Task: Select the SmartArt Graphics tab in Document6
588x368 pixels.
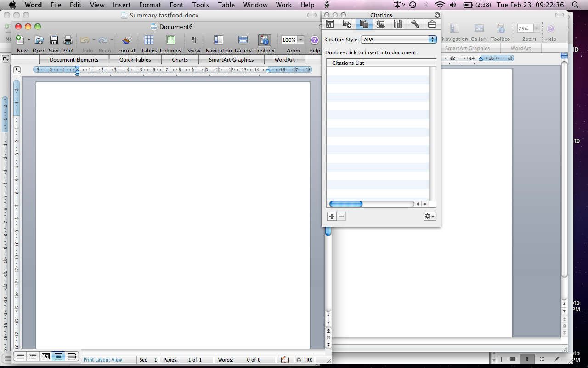Action: coord(231,60)
